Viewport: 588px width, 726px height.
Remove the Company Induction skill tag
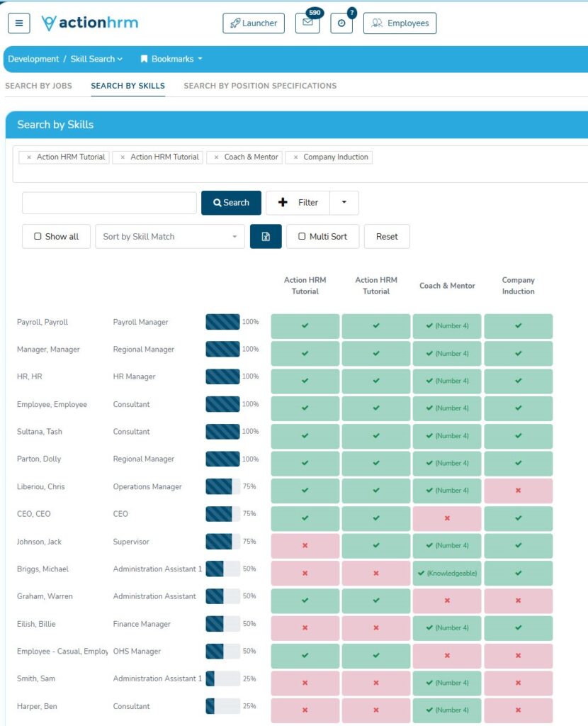[x=295, y=157]
